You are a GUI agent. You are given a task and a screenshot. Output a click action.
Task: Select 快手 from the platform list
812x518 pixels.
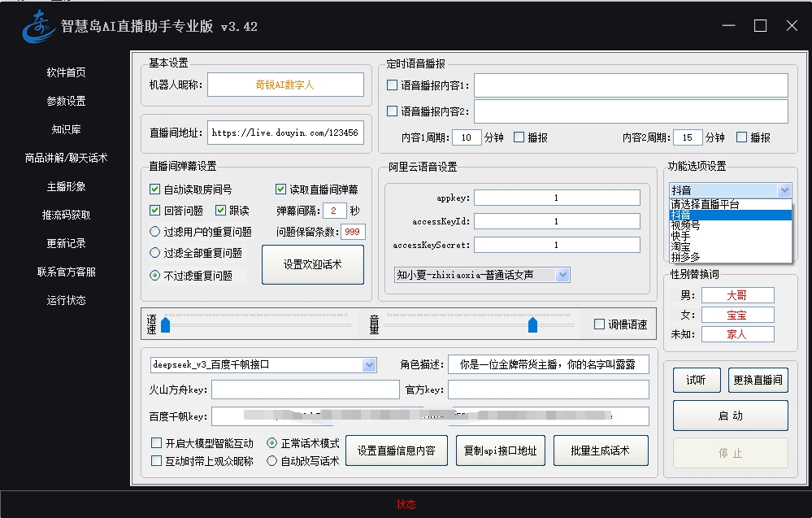coord(680,237)
